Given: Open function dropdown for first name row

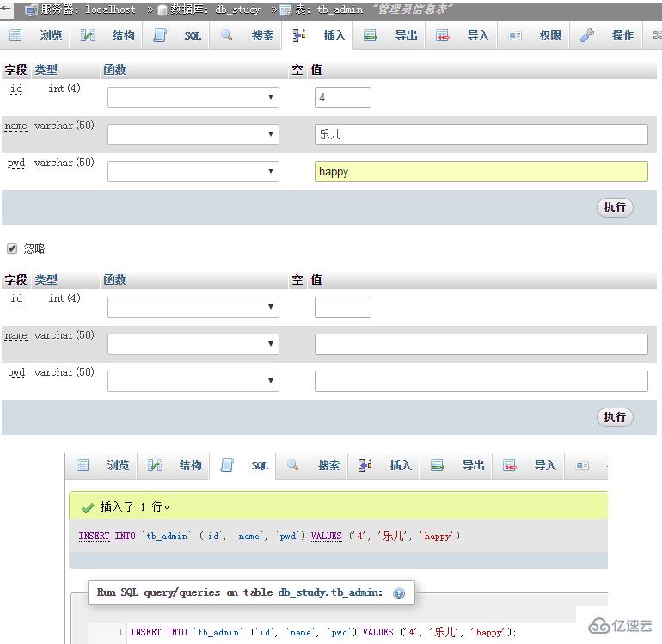Looking at the screenshot, I should (193, 134).
